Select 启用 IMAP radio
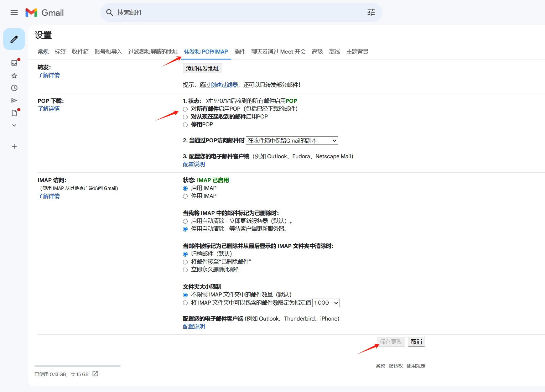545x392 pixels. [x=185, y=188]
